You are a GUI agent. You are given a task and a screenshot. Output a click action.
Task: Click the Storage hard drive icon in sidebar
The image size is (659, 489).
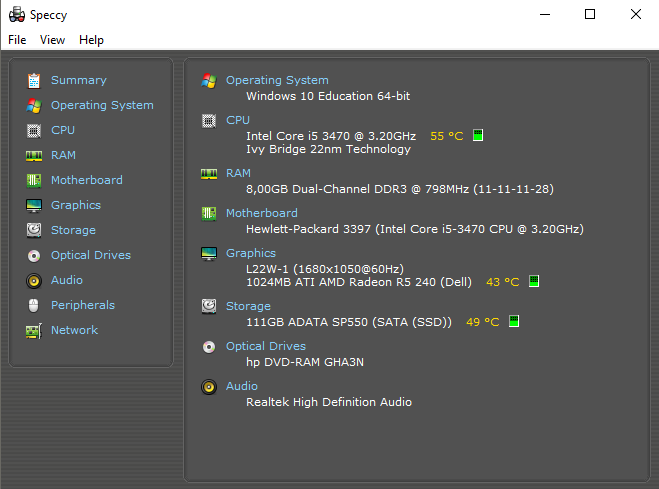coord(34,230)
